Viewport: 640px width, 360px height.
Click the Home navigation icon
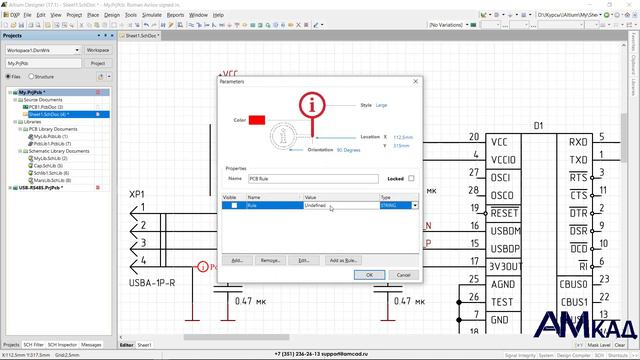[x=627, y=15]
